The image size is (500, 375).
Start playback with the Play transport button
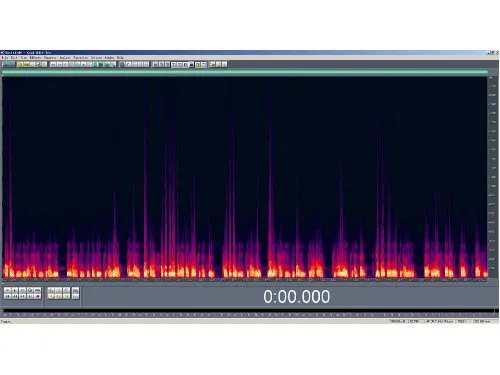pyautogui.click(x=15, y=290)
